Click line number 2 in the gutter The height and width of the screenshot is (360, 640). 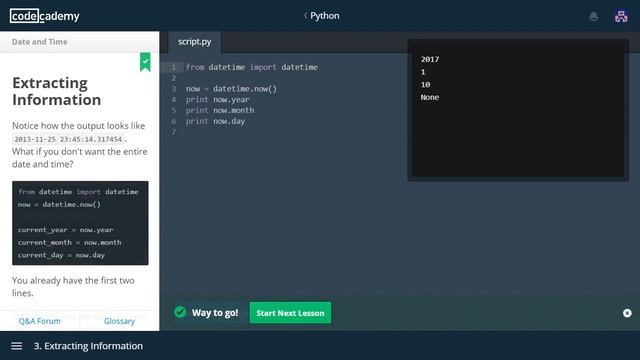click(173, 78)
